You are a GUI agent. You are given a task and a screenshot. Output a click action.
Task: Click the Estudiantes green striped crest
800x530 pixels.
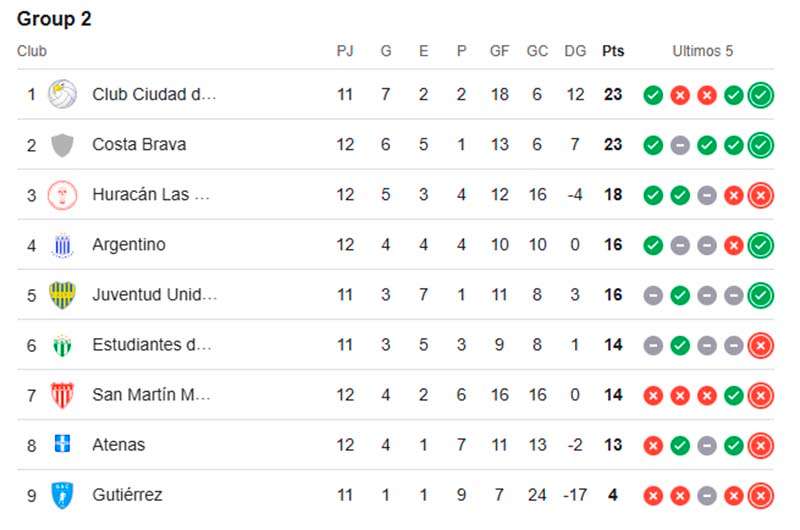62,345
